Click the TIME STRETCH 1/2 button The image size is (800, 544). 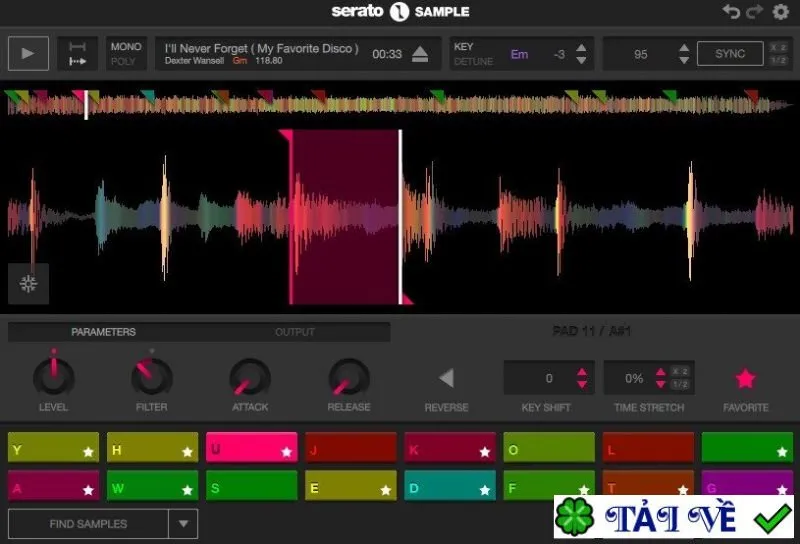coord(680,384)
